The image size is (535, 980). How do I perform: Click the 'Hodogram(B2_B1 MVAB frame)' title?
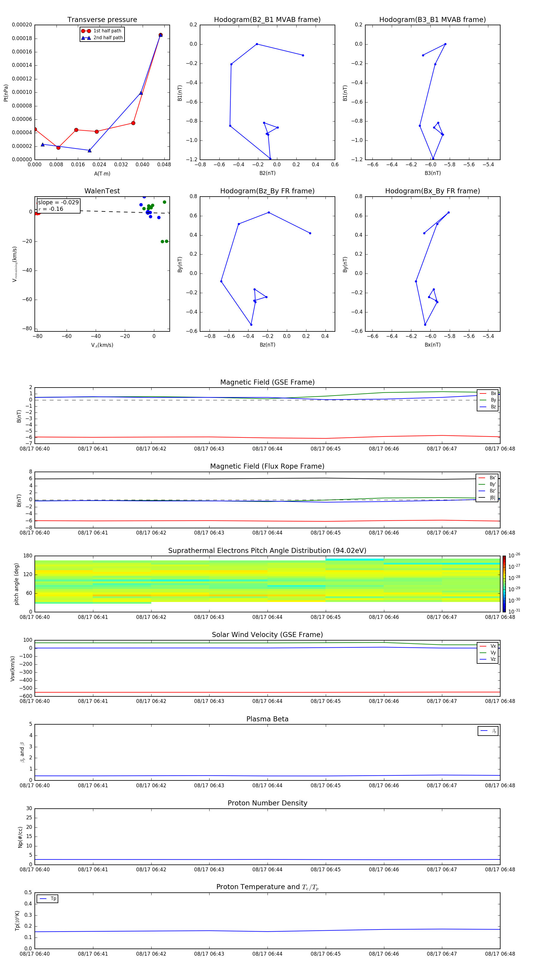click(x=267, y=20)
